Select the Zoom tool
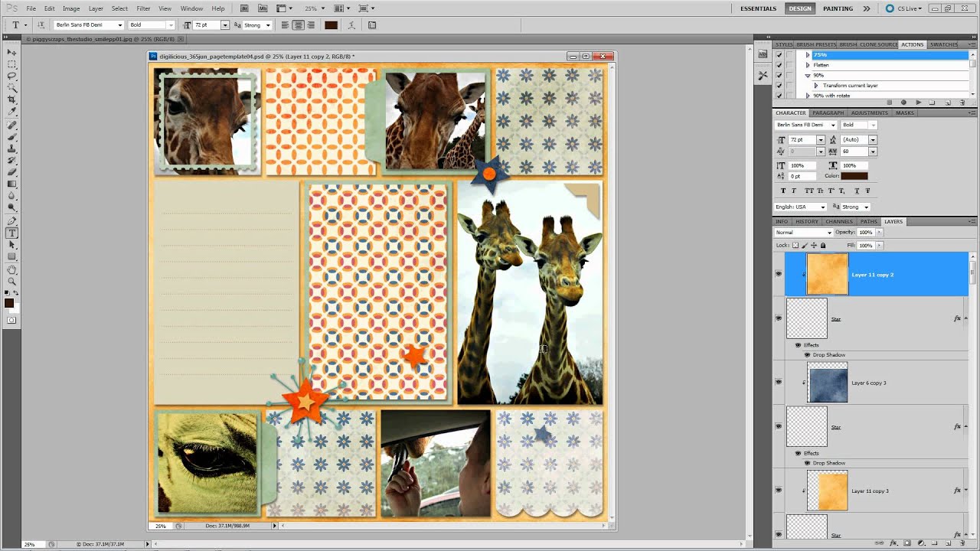This screenshot has height=551, width=980. pos(12,282)
